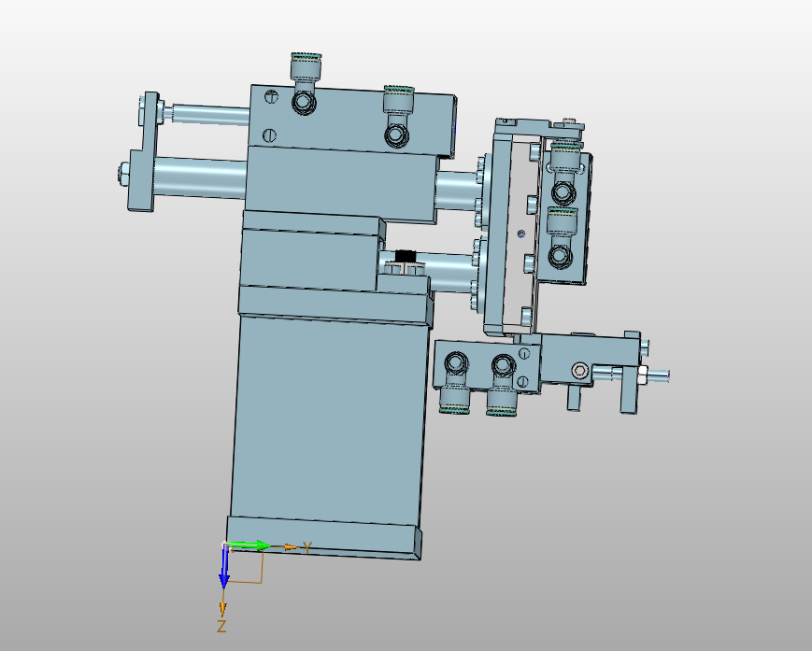This screenshot has width=812, height=651.
Task: Click the orange Y axis label
Action: [x=307, y=547]
